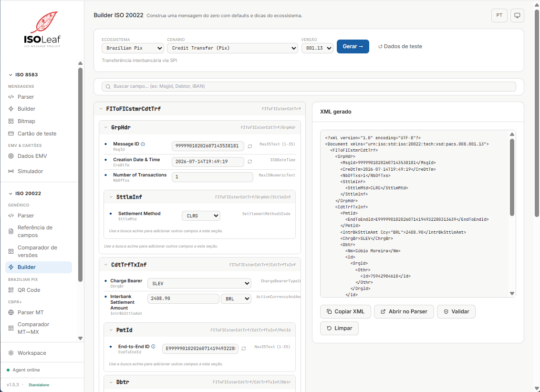Click the sidebar scrollbar up arrow
This screenshot has height=392, width=540.
(x=80, y=63)
